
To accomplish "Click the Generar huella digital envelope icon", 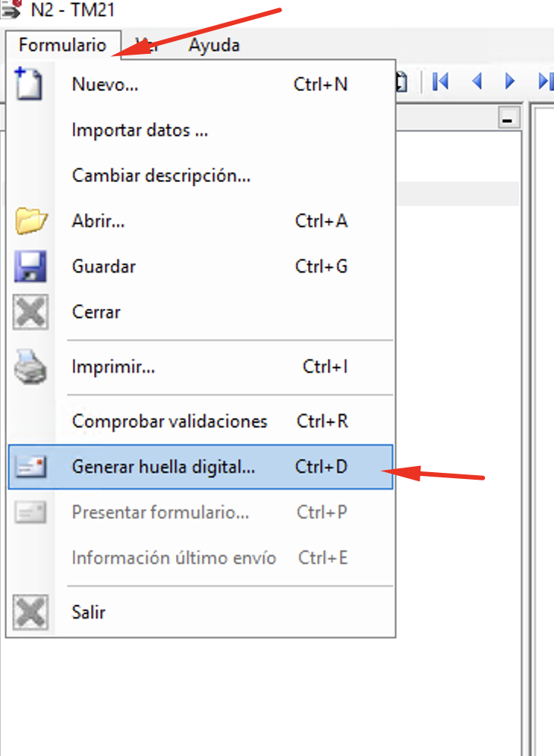I will click(x=30, y=467).
